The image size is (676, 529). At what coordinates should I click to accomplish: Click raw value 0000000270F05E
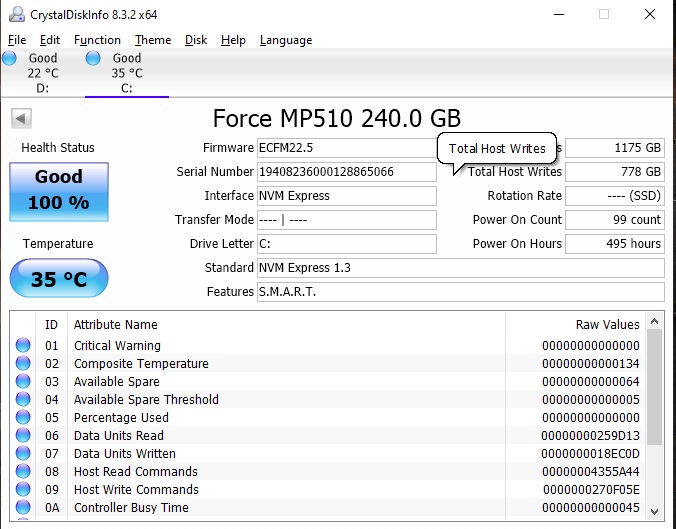click(591, 490)
